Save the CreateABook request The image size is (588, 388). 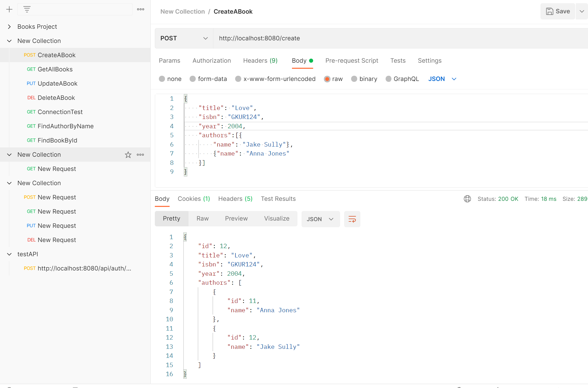coord(557,11)
